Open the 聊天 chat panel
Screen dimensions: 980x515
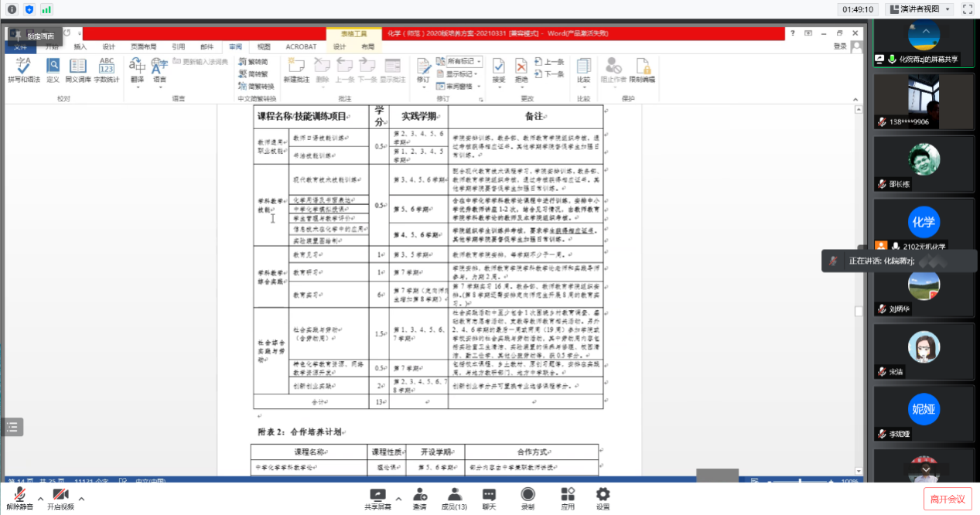click(489, 498)
